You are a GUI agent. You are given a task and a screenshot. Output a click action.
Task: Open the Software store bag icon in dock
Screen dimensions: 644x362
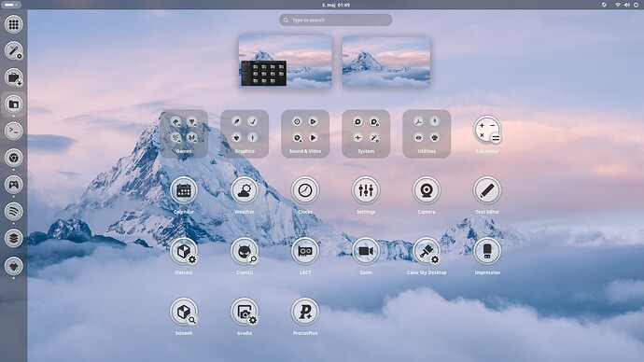[x=14, y=77]
